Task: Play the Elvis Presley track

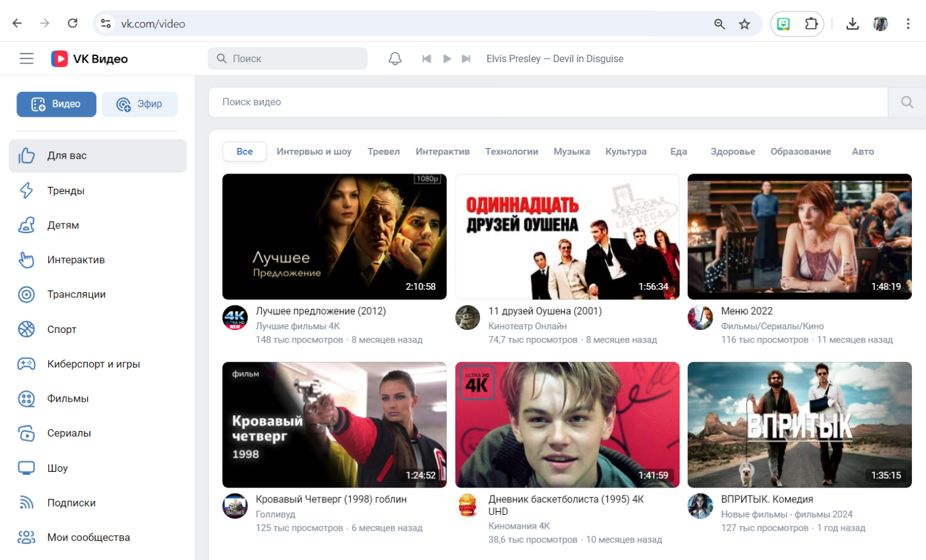Action: pos(447,58)
